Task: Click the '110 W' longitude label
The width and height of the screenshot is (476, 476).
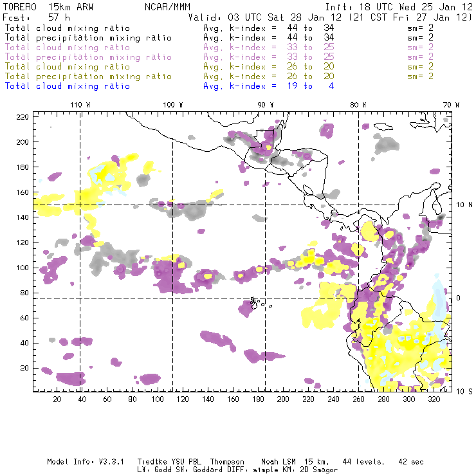Action: click(80, 105)
